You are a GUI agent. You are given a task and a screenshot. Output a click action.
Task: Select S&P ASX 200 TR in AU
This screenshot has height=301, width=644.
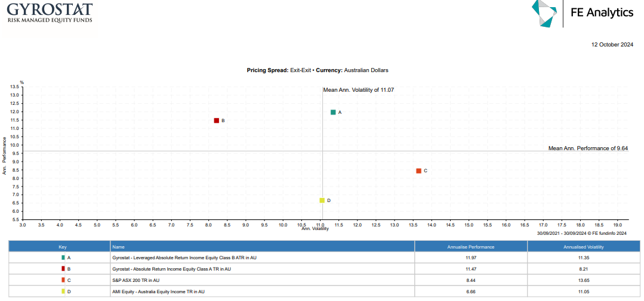[x=136, y=281]
